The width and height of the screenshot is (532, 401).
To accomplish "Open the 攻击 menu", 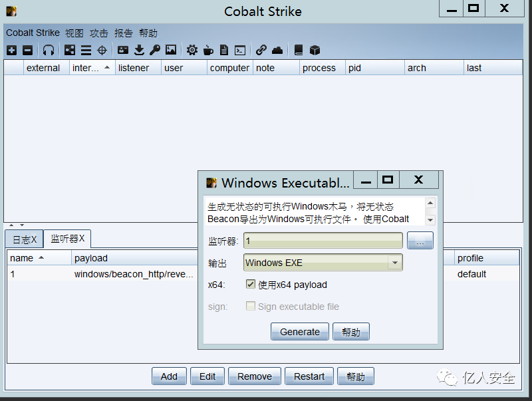I will pos(98,33).
